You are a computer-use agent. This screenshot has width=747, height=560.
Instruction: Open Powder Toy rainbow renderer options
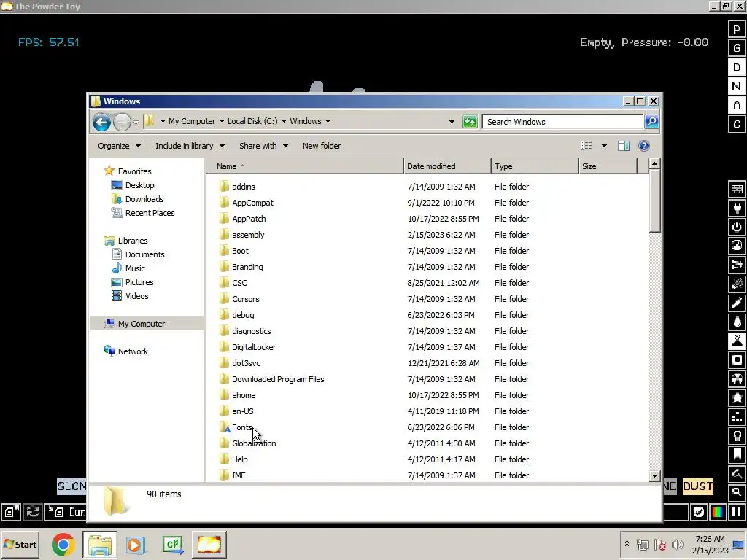718,512
